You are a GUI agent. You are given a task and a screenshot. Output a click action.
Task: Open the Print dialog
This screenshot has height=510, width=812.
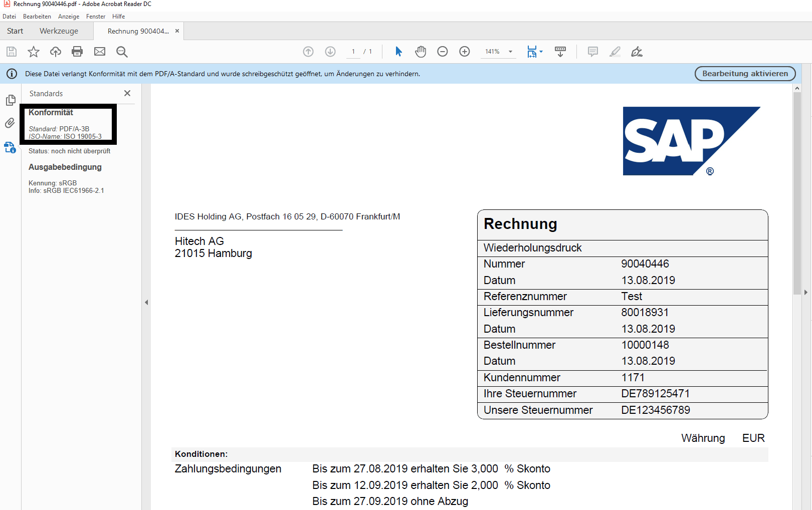tap(77, 52)
